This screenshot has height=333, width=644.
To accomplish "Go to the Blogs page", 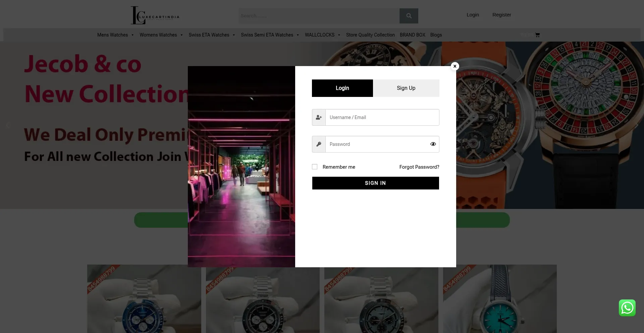I will (436, 35).
